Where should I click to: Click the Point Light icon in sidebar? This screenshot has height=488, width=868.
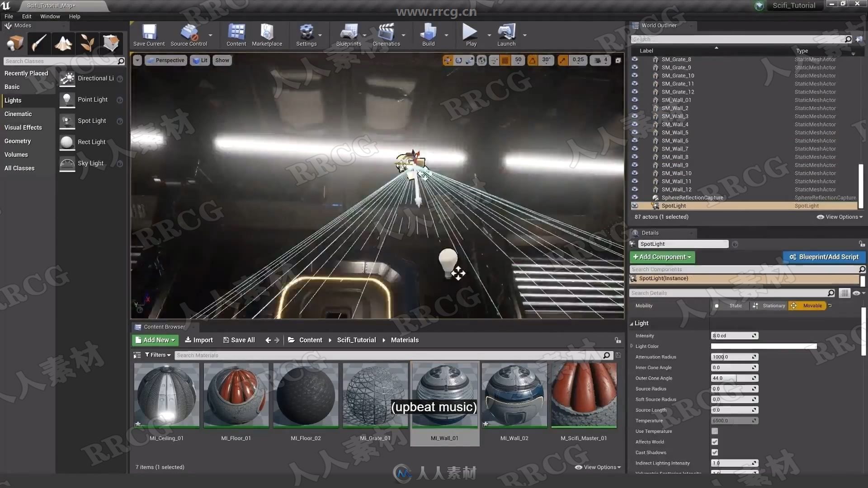[x=67, y=99]
